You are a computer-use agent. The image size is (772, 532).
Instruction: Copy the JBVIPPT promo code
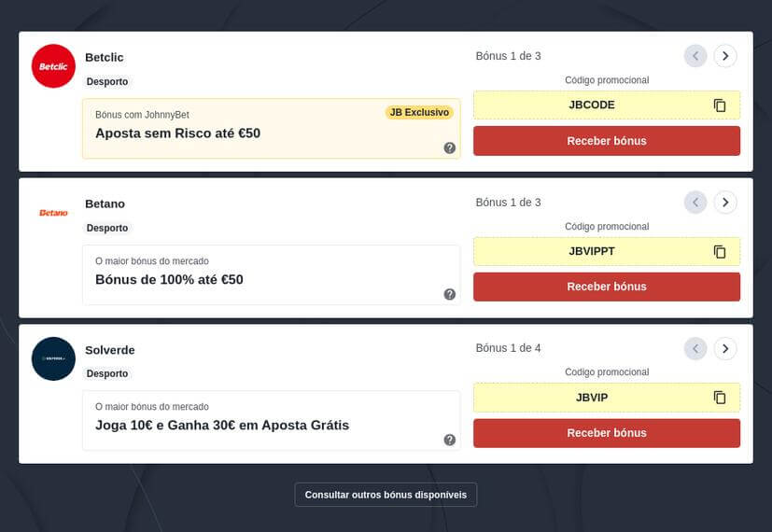coord(720,251)
